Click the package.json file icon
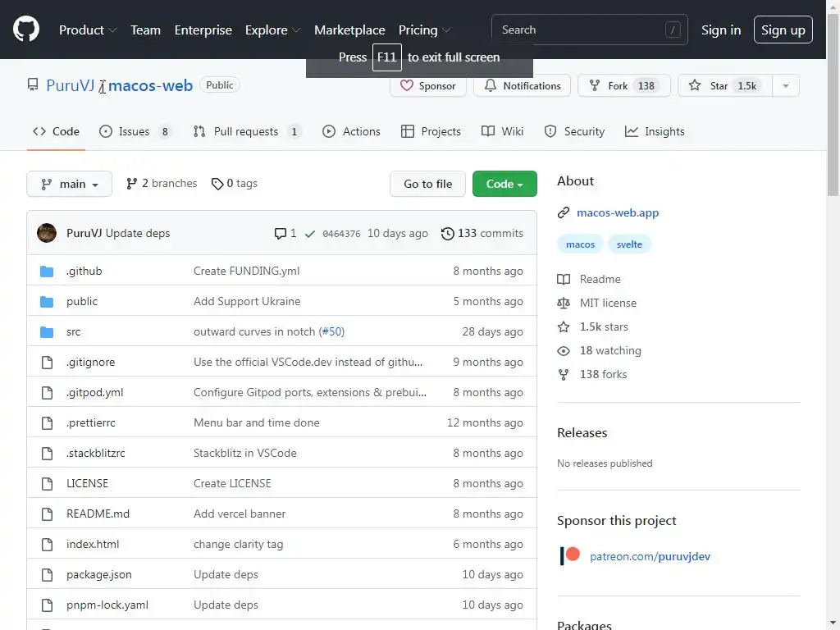The image size is (840, 630). tap(47, 575)
